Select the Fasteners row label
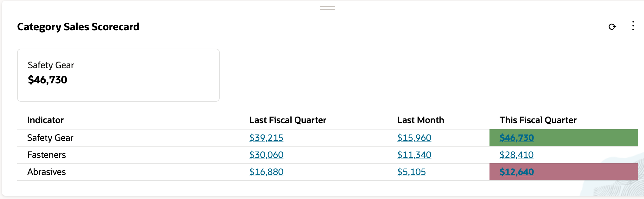Viewport: 644px width, 199px height. click(x=47, y=155)
